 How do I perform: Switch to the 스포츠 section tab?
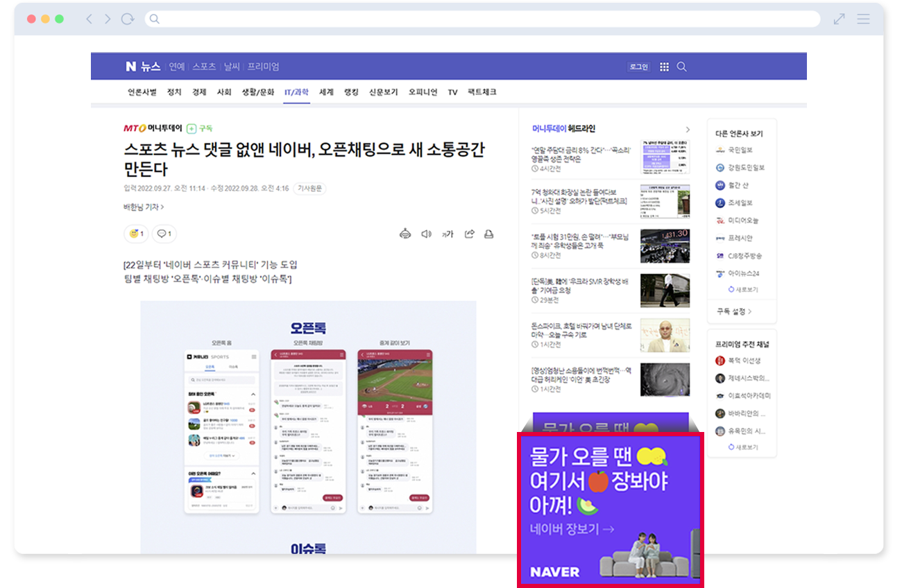click(x=204, y=67)
